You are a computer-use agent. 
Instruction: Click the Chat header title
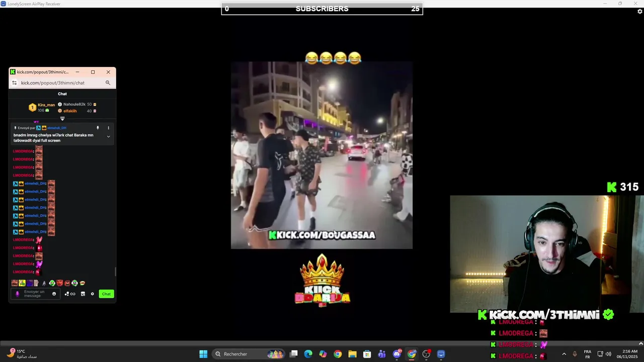coord(62,94)
